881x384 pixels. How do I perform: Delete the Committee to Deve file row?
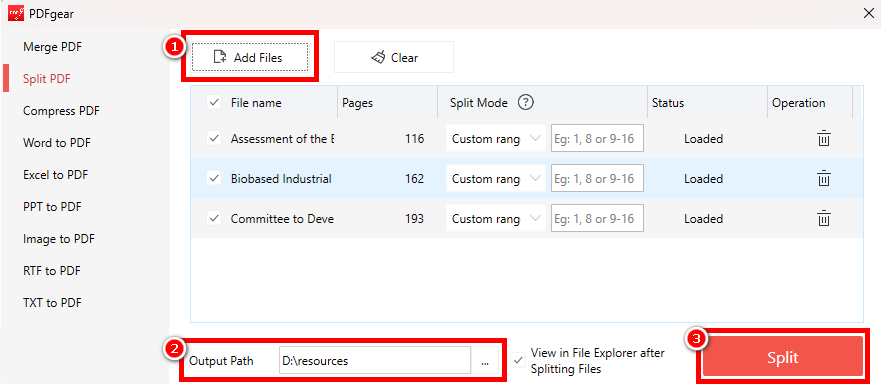(823, 218)
